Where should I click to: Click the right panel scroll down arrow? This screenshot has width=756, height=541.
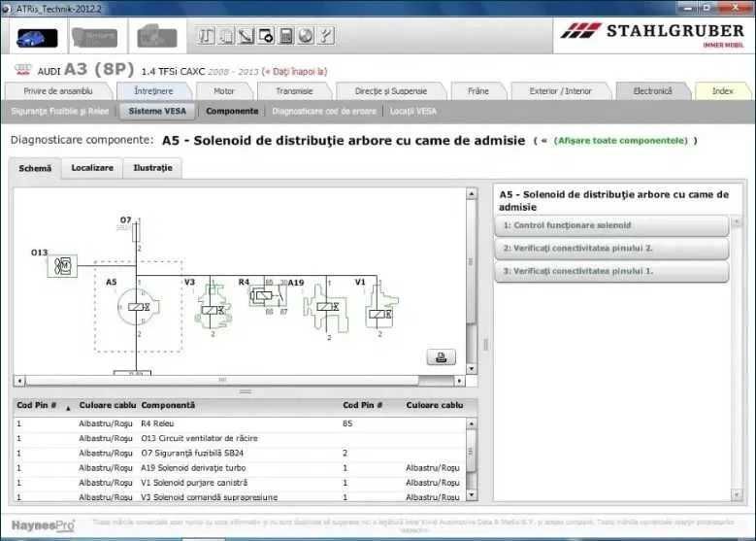click(x=737, y=494)
